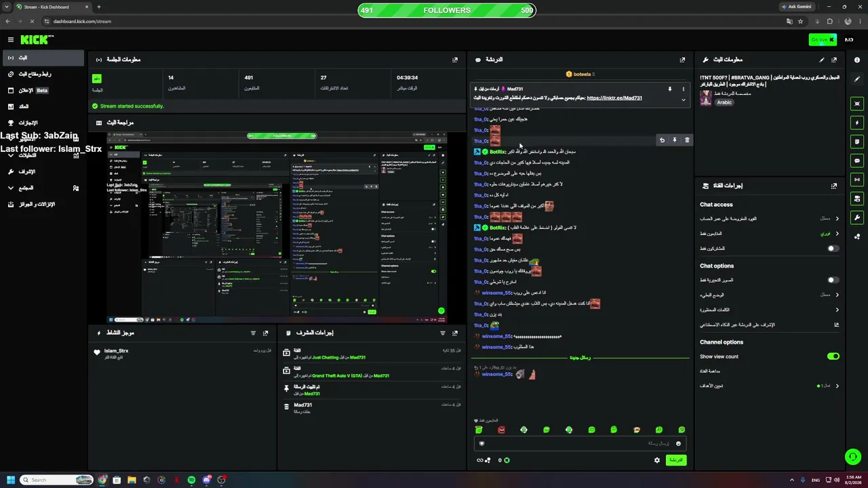Open the pinned message three-dot menu

point(683,89)
